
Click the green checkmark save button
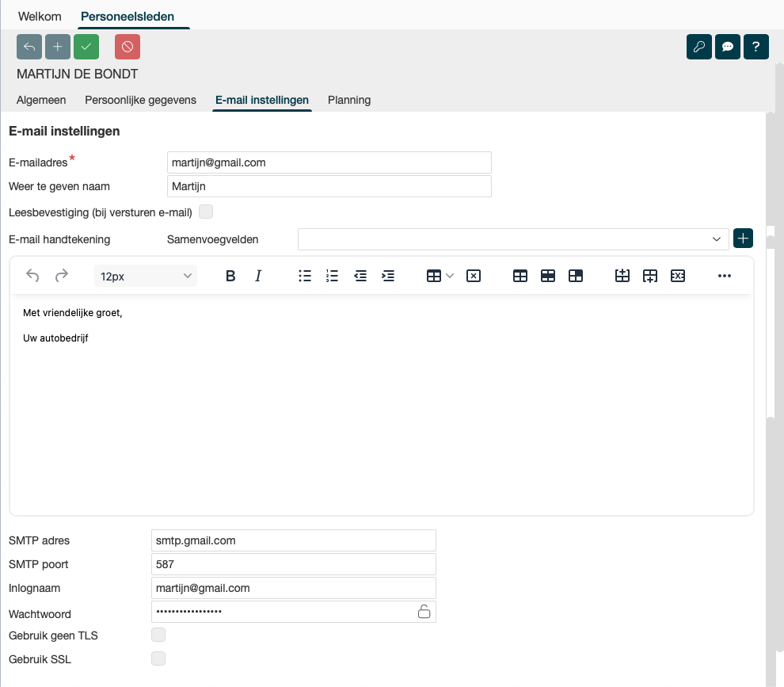pyautogui.click(x=86, y=47)
